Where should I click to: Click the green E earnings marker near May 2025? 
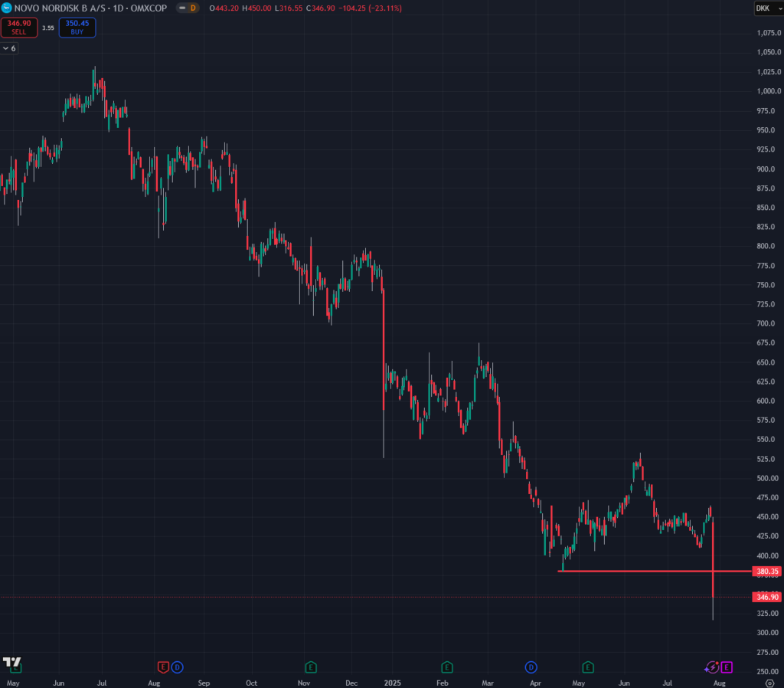pyautogui.click(x=588, y=667)
